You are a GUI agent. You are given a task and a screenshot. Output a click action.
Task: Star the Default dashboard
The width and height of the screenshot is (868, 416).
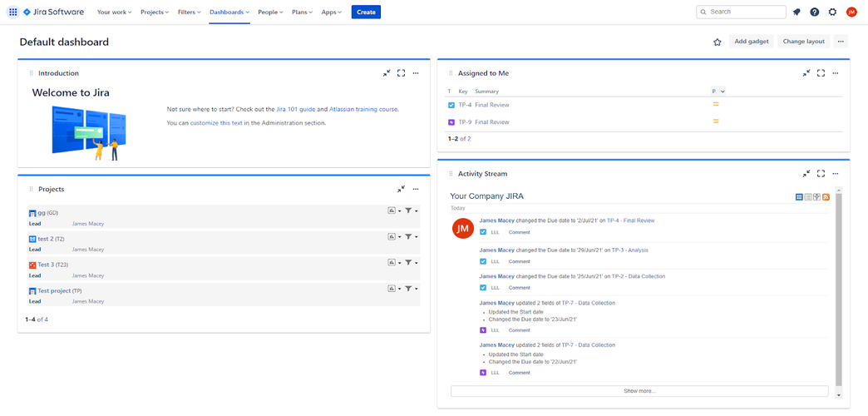click(718, 42)
